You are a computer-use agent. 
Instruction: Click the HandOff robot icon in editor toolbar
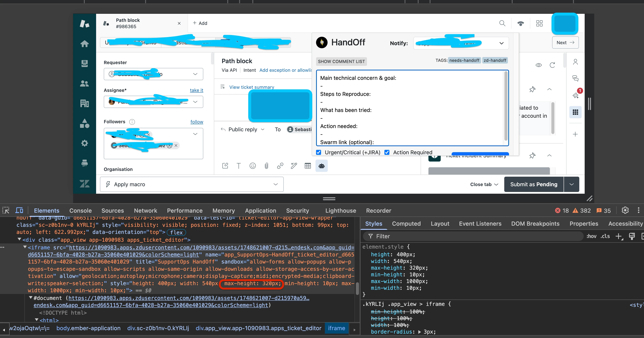pos(321,166)
